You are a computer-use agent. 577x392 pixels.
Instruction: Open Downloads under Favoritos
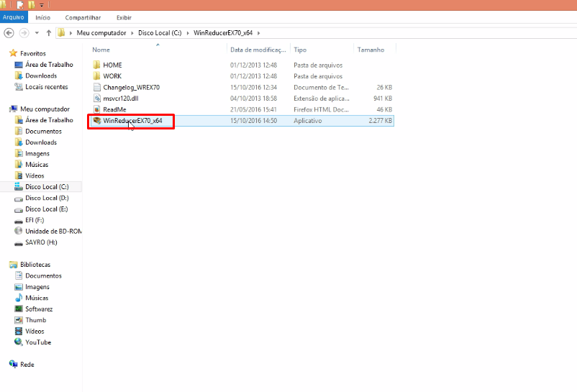pos(41,76)
